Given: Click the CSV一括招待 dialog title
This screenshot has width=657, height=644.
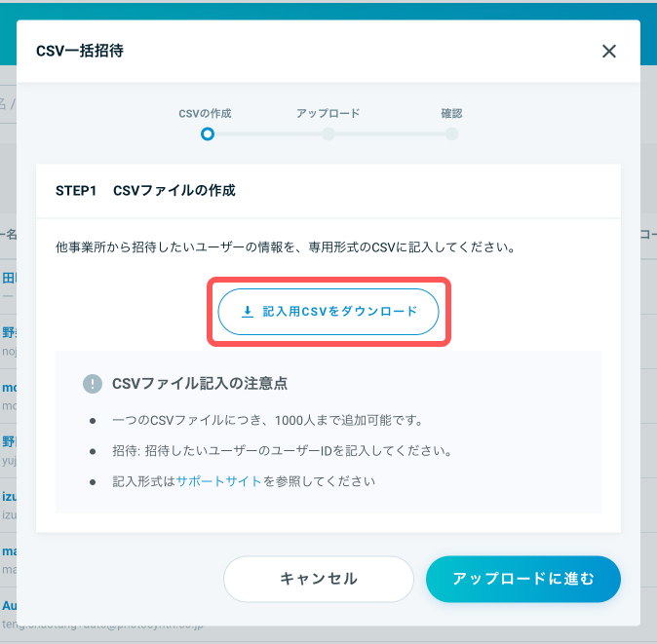Looking at the screenshot, I should (80, 51).
